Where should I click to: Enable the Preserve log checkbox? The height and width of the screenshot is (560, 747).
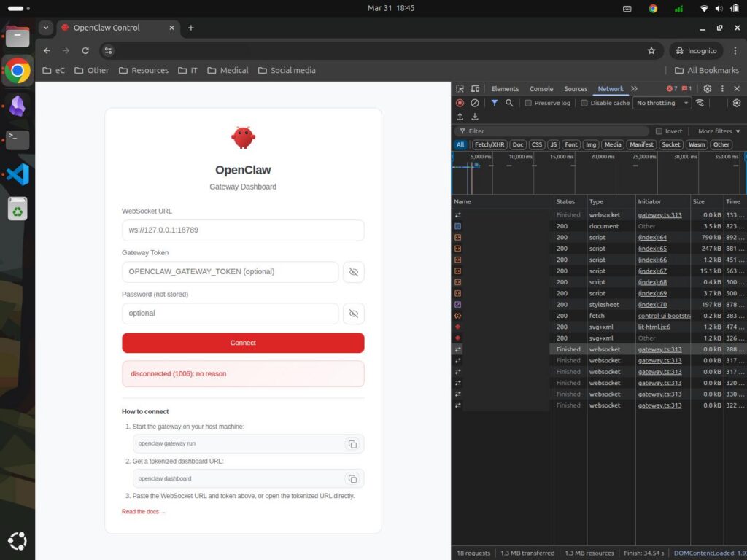527,103
